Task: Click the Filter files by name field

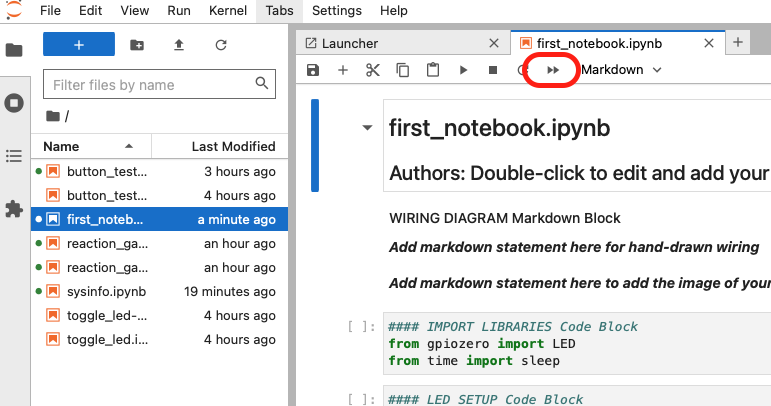Action: [150, 85]
